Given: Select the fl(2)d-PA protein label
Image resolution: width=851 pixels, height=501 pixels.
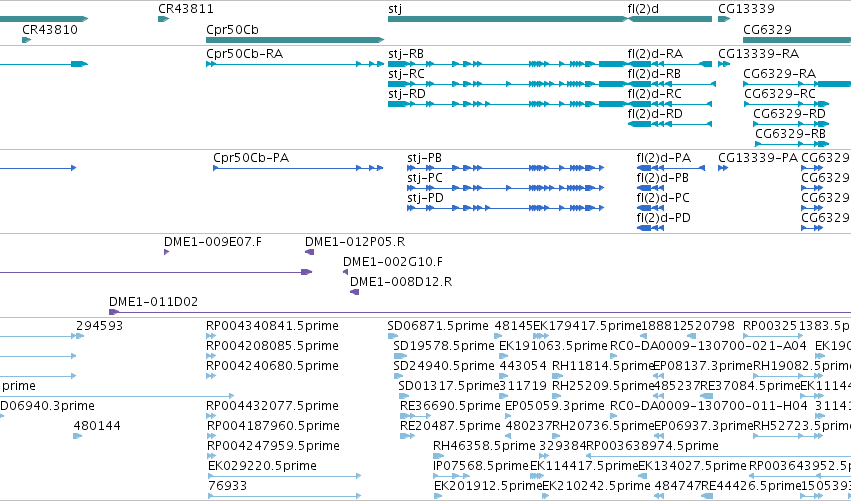Looking at the screenshot, I should tap(664, 158).
